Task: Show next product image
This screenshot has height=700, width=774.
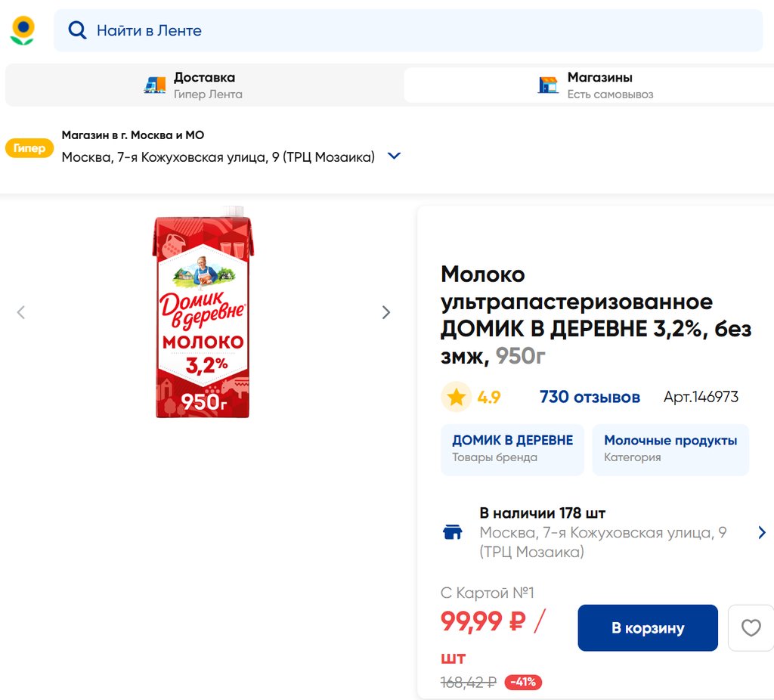Action: 386,312
